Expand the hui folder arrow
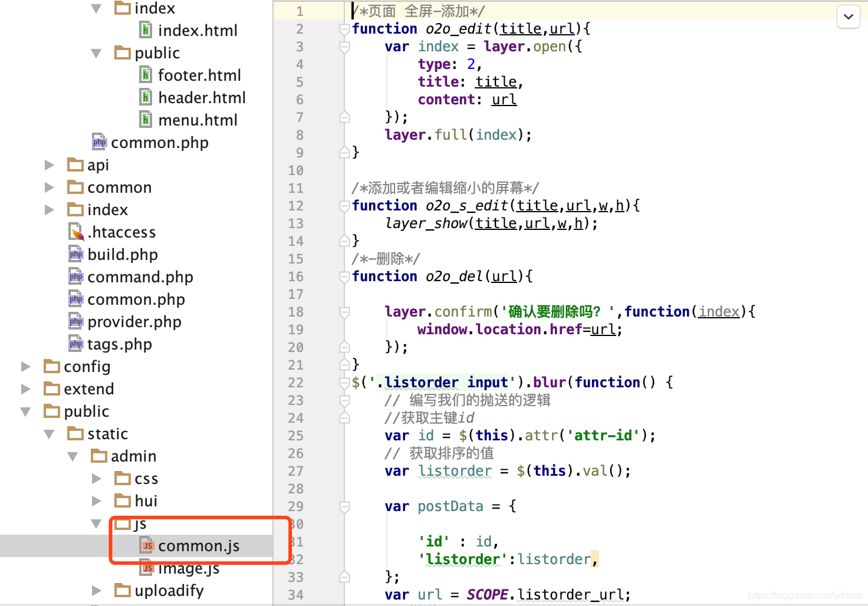The width and height of the screenshot is (868, 606). (x=97, y=501)
